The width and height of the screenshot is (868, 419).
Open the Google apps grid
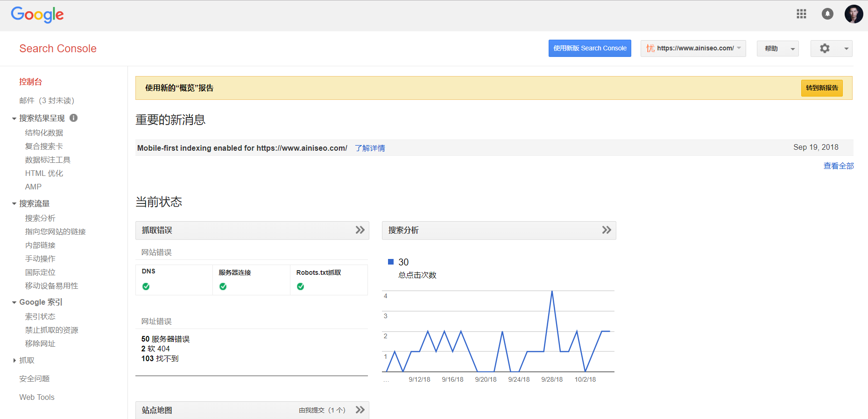[801, 14]
